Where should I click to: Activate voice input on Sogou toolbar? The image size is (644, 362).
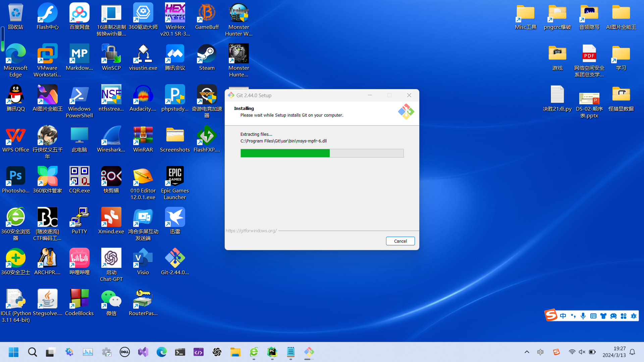click(583, 316)
